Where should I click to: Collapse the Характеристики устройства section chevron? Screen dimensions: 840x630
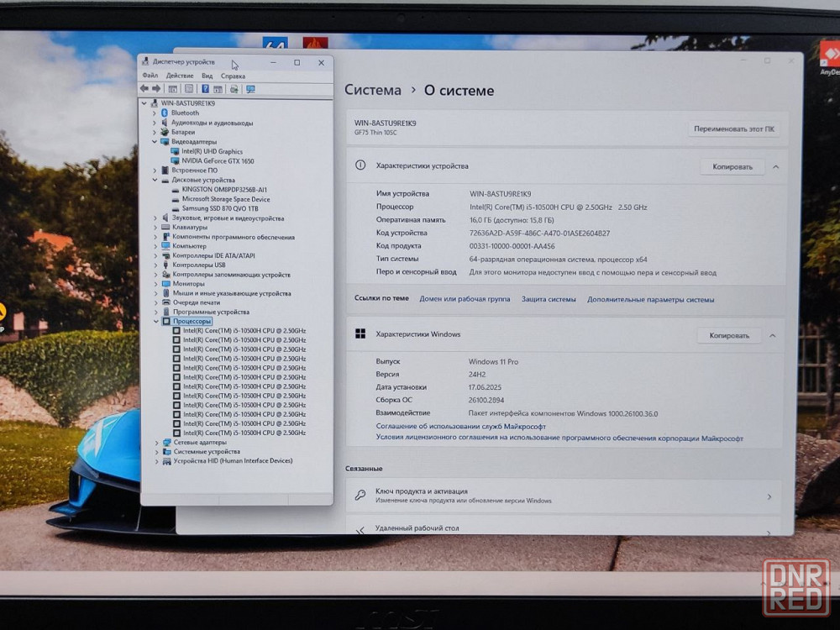(x=775, y=167)
